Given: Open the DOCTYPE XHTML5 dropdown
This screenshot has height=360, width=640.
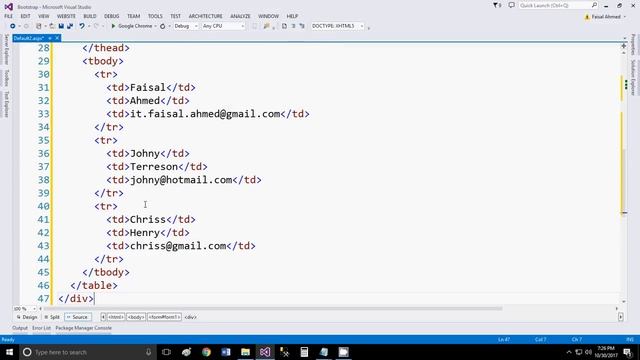Looking at the screenshot, I should pos(337,26).
